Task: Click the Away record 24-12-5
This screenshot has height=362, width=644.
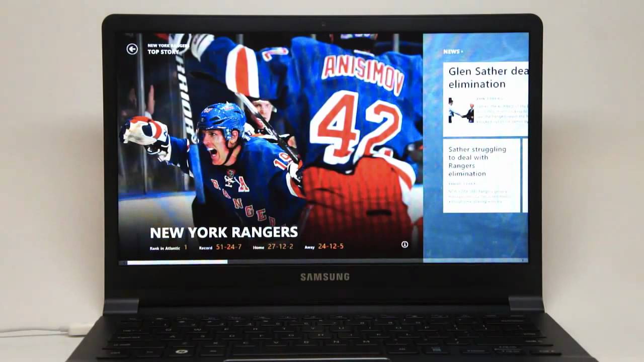Action: 331,246
